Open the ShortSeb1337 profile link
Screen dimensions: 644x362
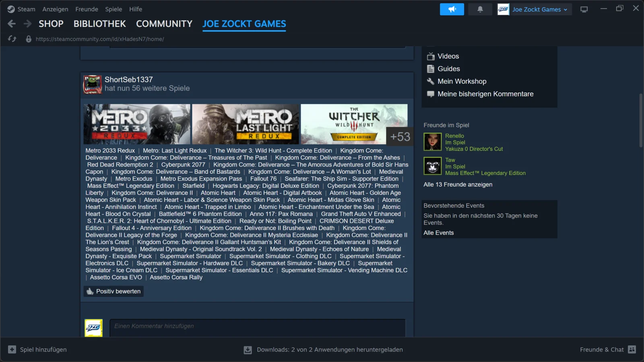(129, 80)
